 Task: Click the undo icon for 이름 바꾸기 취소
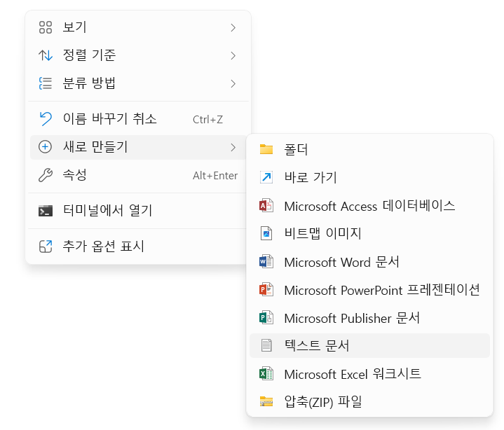click(46, 119)
